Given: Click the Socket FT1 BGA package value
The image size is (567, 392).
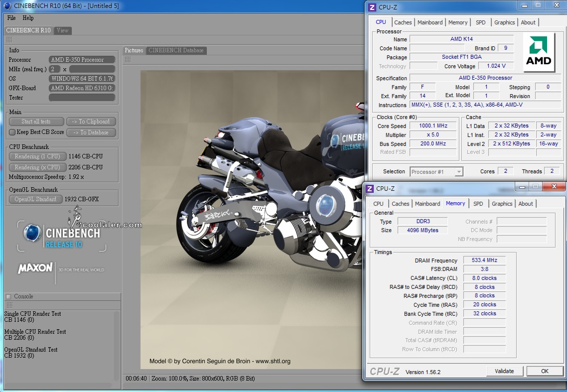Looking at the screenshot, I should 461,57.
